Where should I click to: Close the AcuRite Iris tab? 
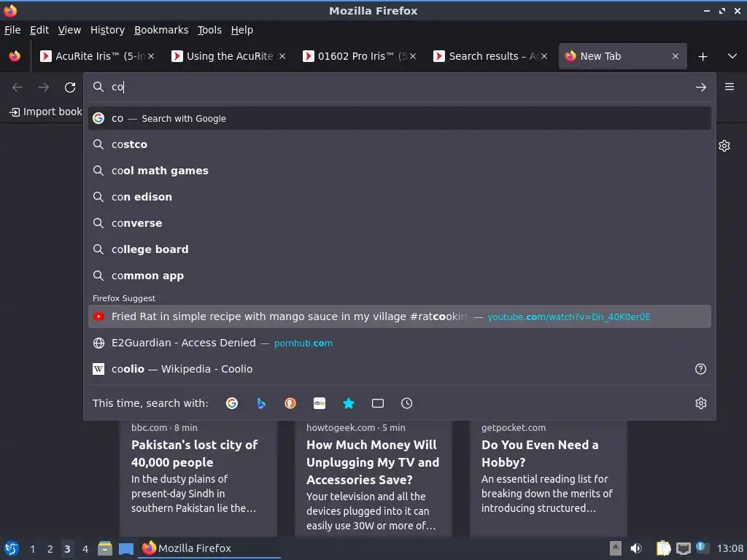(151, 56)
